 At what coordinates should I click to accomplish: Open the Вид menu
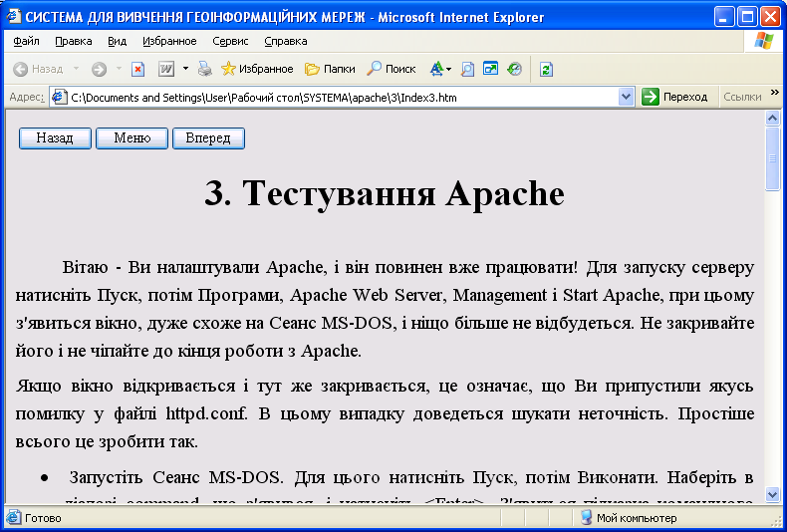117,41
